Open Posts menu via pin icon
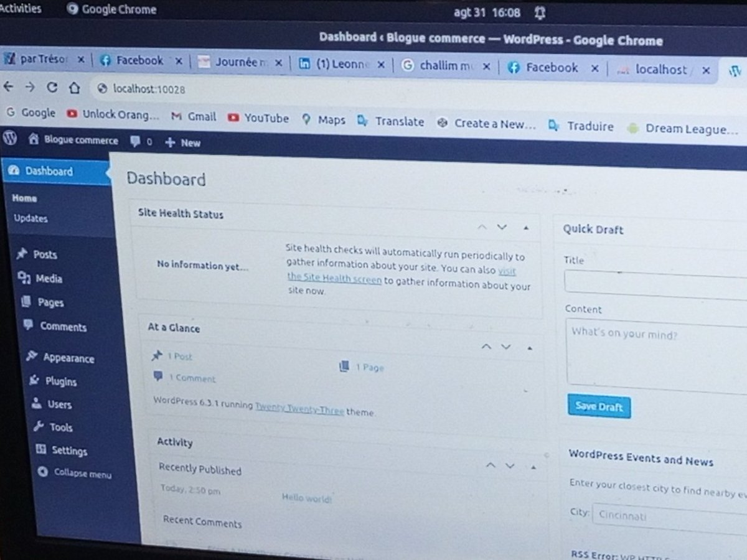Viewport: 747px width, 560px height. (22, 253)
